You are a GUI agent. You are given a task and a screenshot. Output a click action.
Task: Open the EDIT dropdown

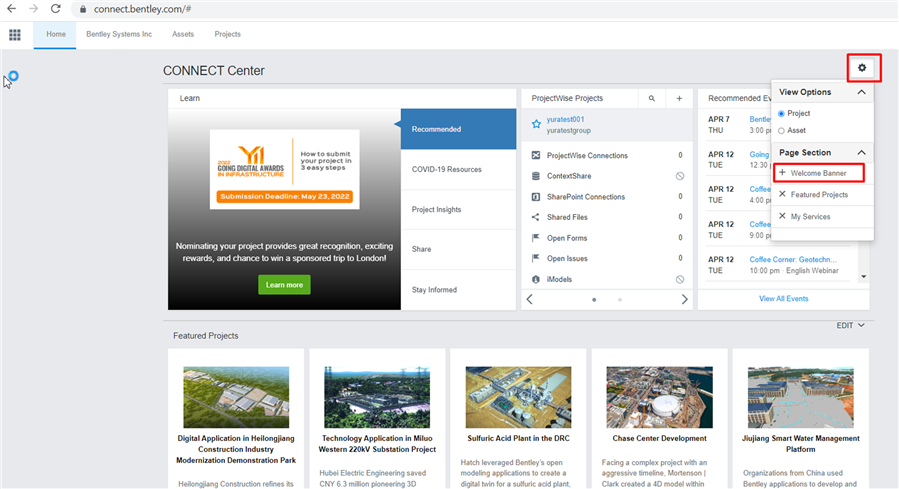click(850, 326)
